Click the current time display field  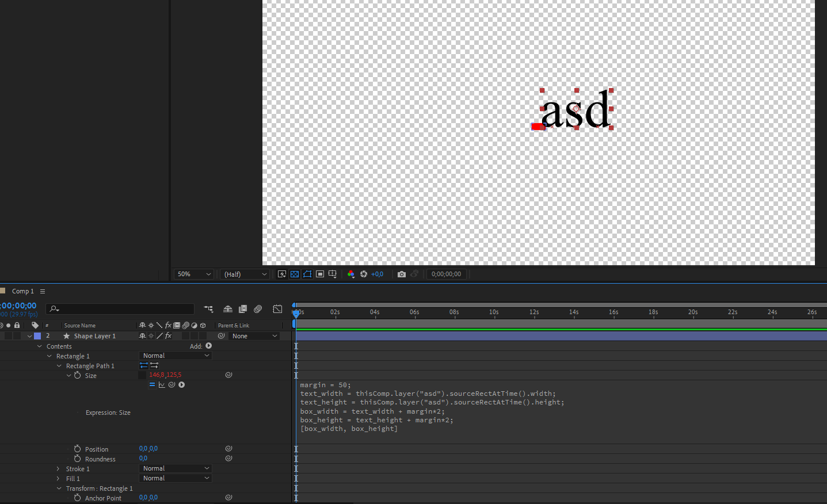pyautogui.click(x=17, y=305)
